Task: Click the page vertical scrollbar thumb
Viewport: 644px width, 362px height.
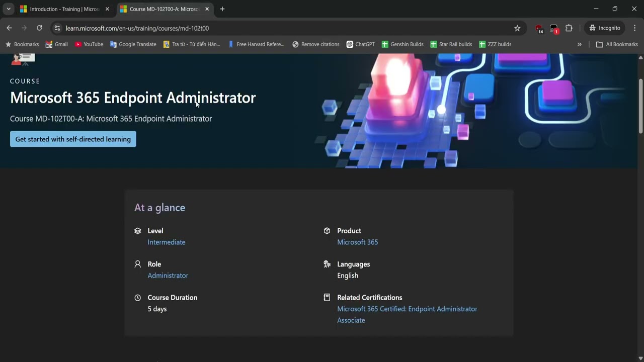Action: (x=640, y=106)
